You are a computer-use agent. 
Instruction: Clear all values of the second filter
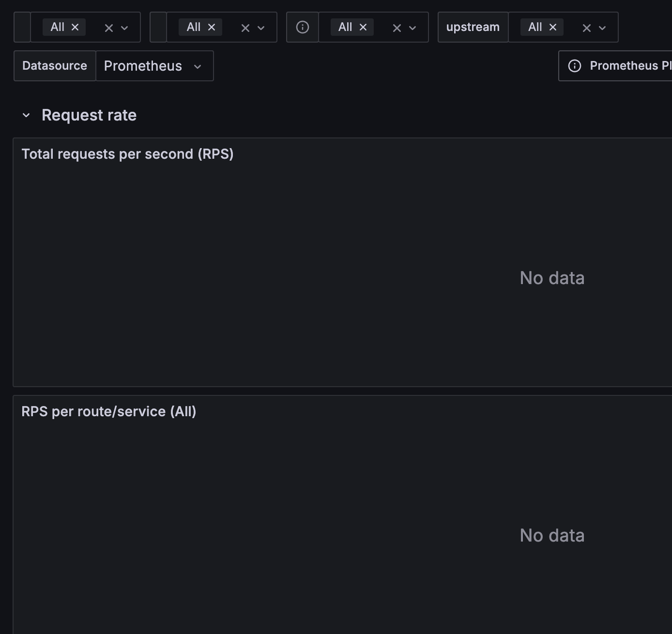(245, 28)
